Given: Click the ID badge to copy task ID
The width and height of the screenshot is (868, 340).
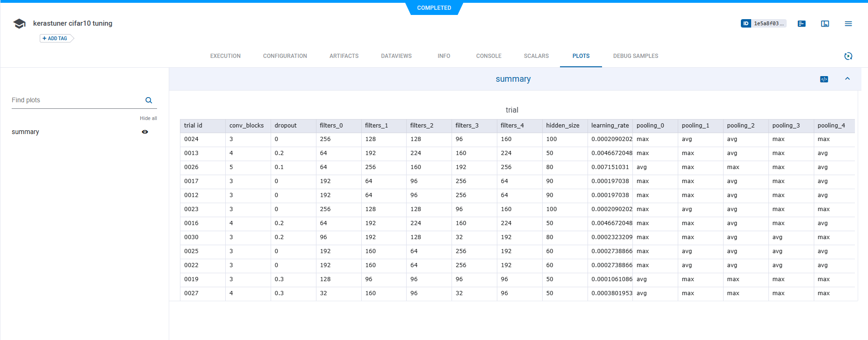Looking at the screenshot, I should click(x=763, y=23).
